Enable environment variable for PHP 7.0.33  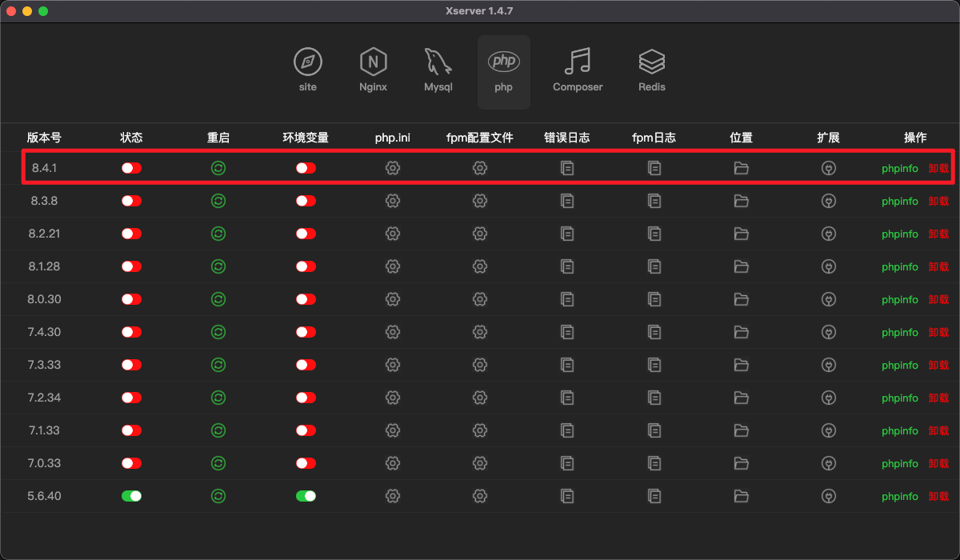pyautogui.click(x=306, y=463)
